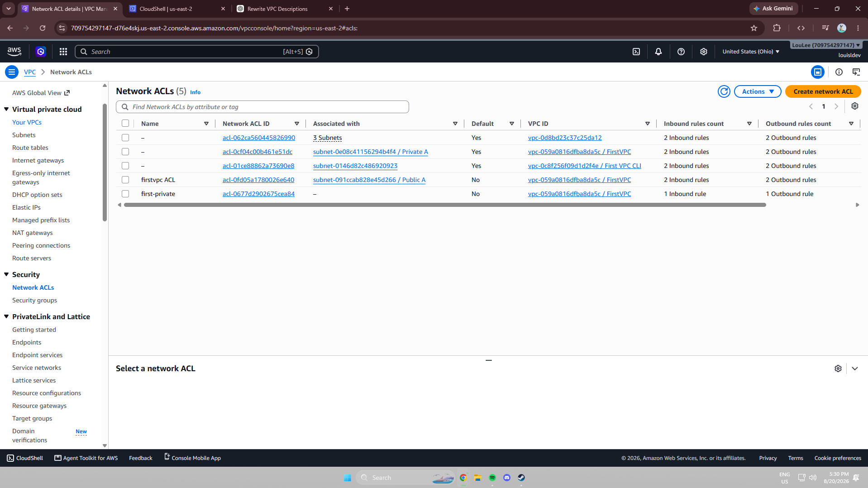Click the details panel resize handle
This screenshot has width=868, height=488.
(x=488, y=360)
